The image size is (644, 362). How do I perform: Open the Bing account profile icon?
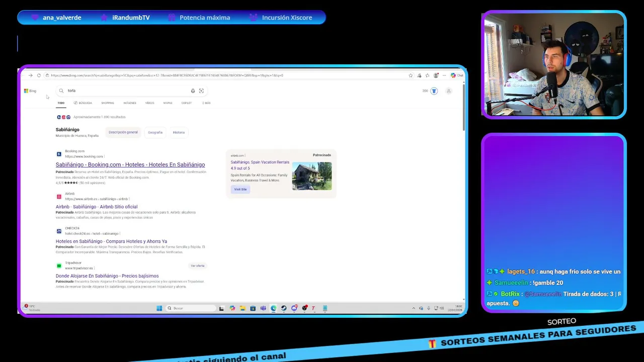point(449,91)
